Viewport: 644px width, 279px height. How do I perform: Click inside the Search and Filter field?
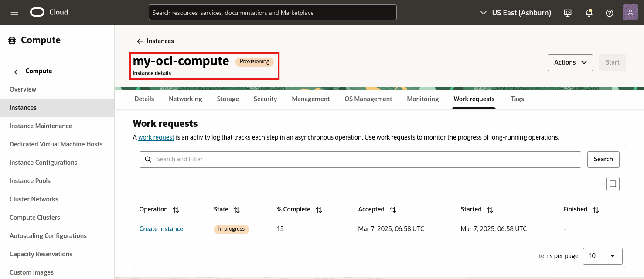pos(305,159)
